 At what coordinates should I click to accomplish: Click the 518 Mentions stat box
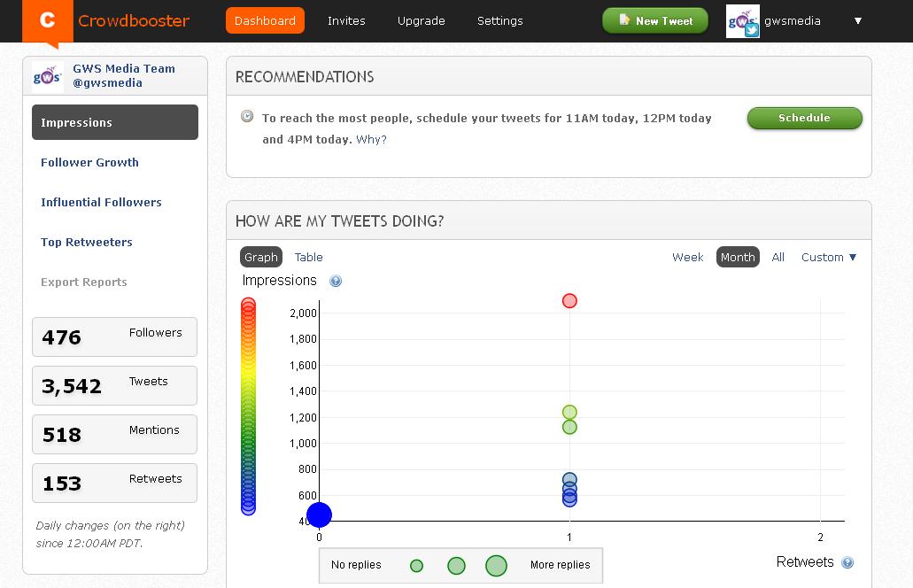pos(115,434)
